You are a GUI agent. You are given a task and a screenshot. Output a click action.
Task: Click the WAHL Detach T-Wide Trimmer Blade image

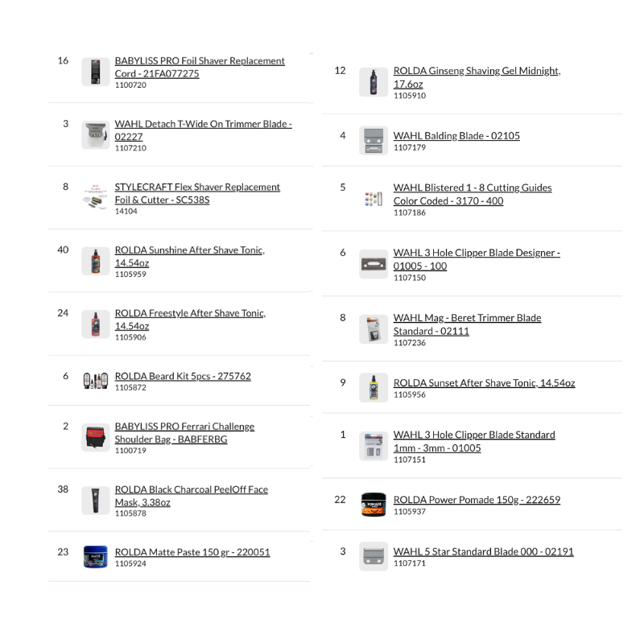pos(95,135)
